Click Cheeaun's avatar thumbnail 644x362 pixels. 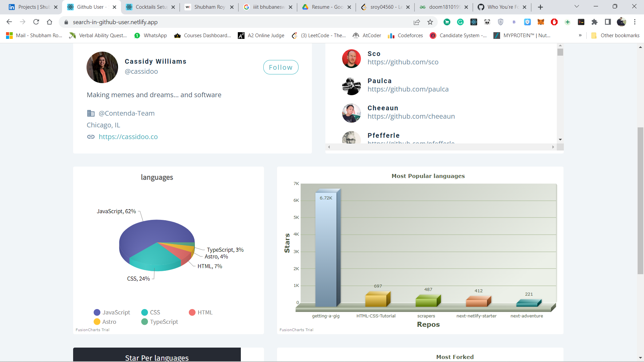coord(352,113)
